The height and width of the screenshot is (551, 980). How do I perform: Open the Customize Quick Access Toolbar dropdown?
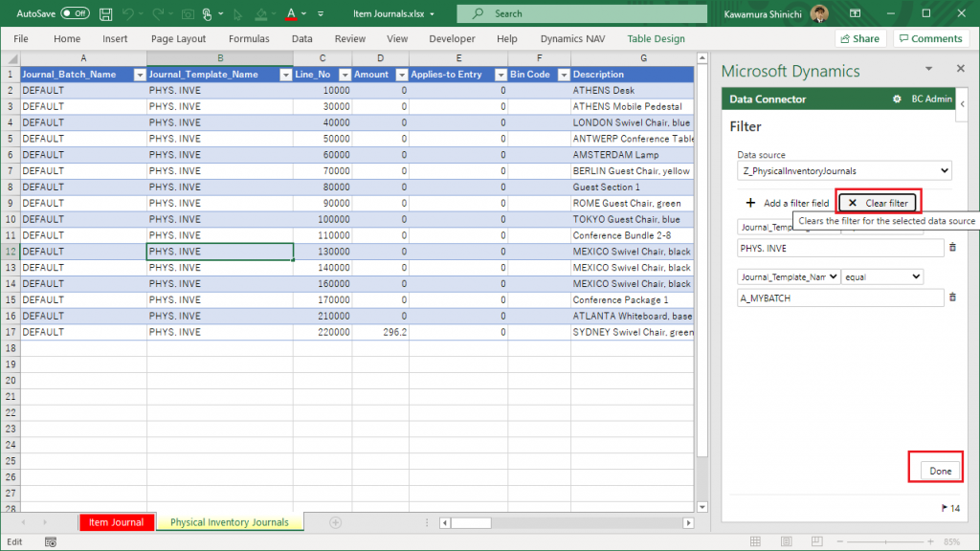tap(321, 13)
